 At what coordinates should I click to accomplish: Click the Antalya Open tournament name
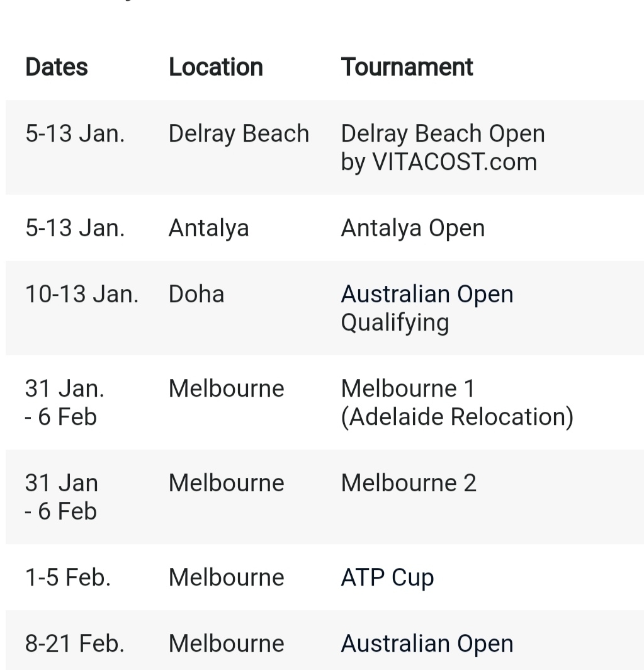(412, 228)
